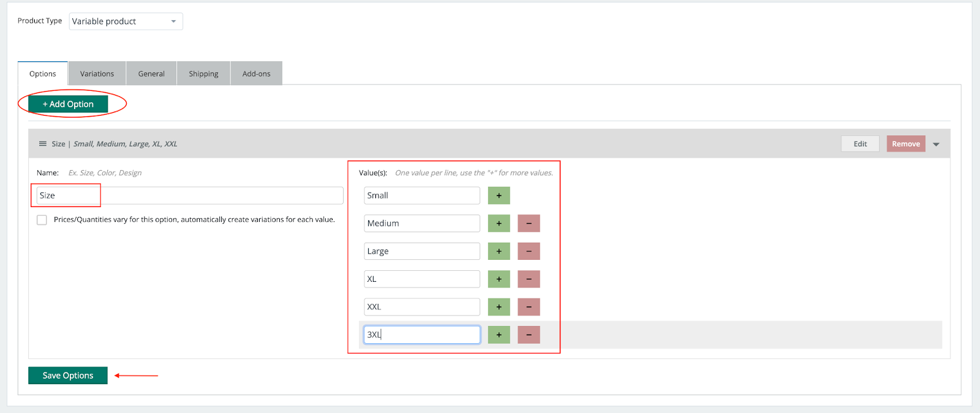Go to the Add-ons tab

pos(256,74)
